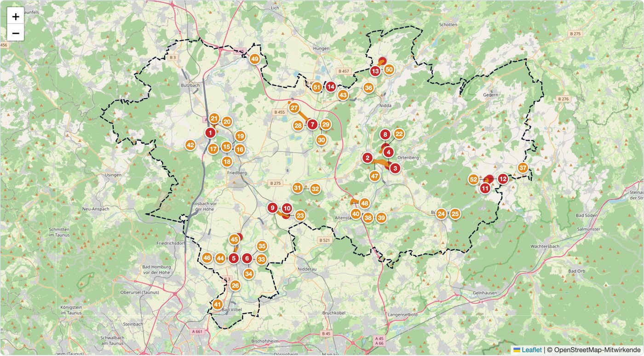Select orange marker number 37

pyautogui.click(x=523, y=167)
